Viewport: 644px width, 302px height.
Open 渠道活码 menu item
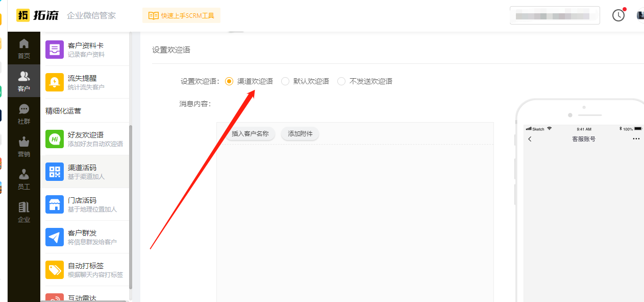click(x=85, y=172)
